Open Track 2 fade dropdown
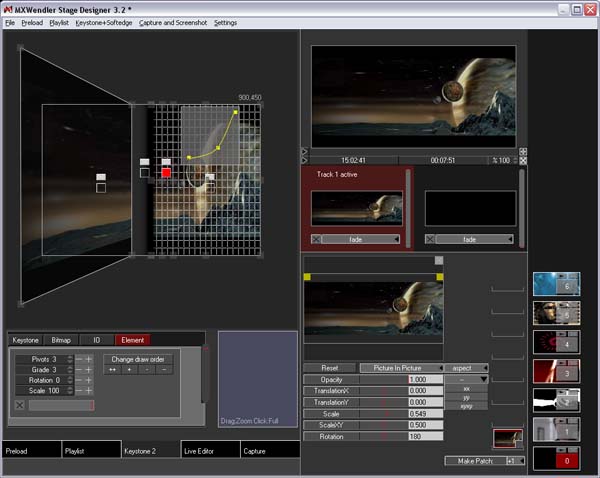The image size is (600, 478). click(x=474, y=239)
